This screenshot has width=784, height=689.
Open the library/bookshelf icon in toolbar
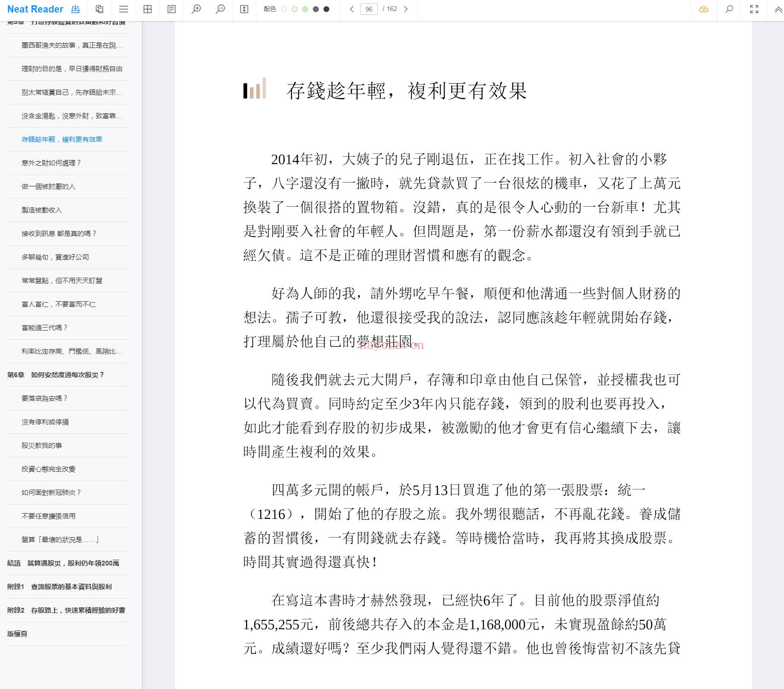pos(100,9)
